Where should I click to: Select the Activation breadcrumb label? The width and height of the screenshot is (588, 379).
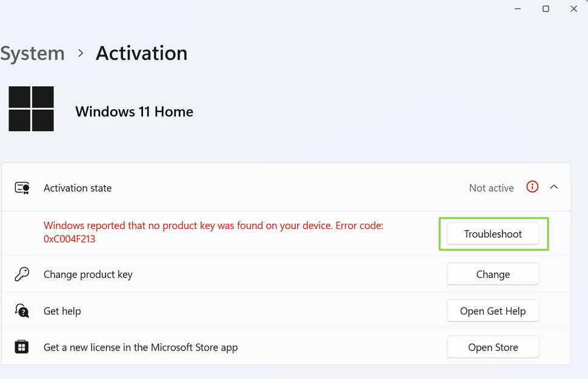click(x=141, y=53)
